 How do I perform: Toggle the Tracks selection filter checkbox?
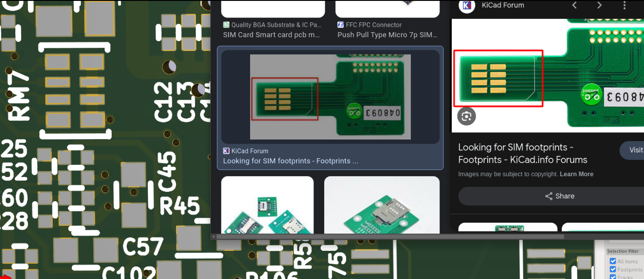(613, 277)
